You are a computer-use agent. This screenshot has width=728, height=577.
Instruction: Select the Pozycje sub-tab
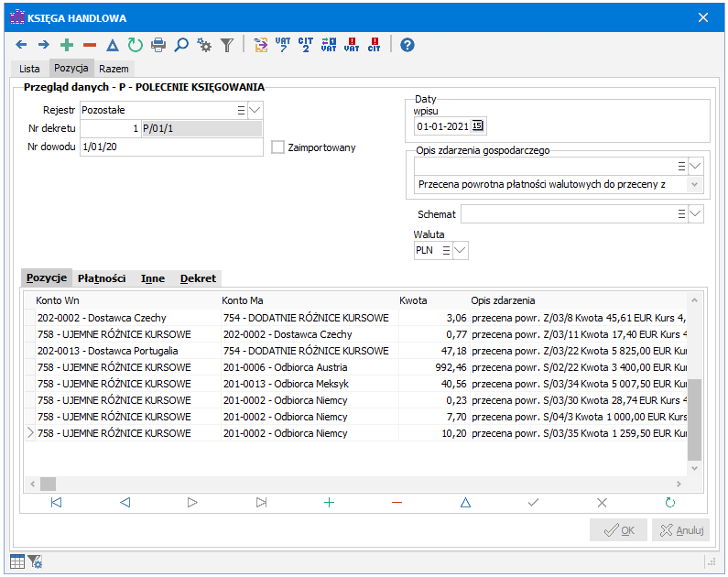tap(47, 278)
